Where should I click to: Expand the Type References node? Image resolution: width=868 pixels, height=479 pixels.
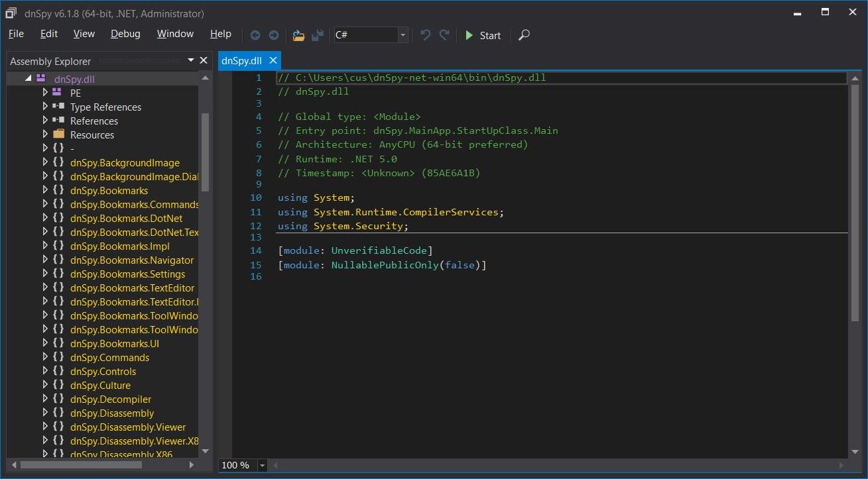45,106
